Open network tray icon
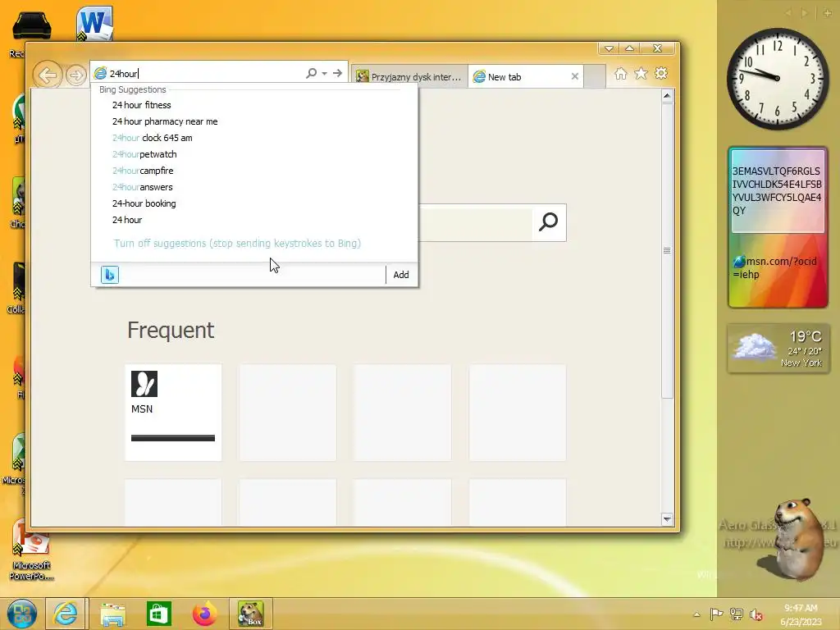840x630 pixels. coord(736,614)
